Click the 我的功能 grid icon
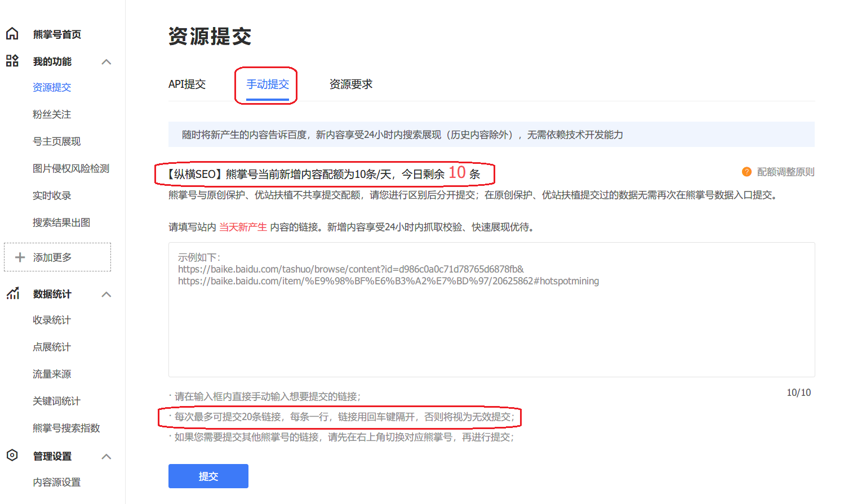The width and height of the screenshot is (844, 504). 12,61
